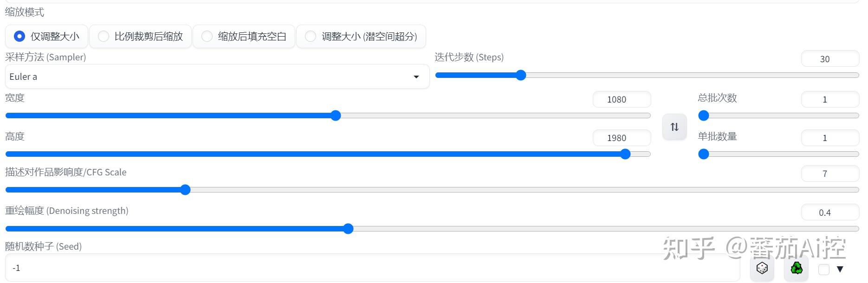The image size is (868, 283).
Task: Click the dice random seed icon
Action: coord(762,268)
